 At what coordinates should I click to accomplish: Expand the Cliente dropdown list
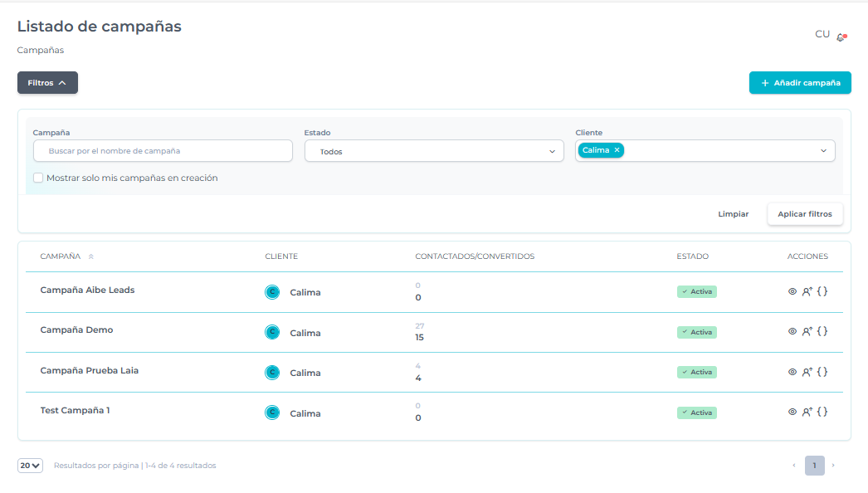[823, 151]
